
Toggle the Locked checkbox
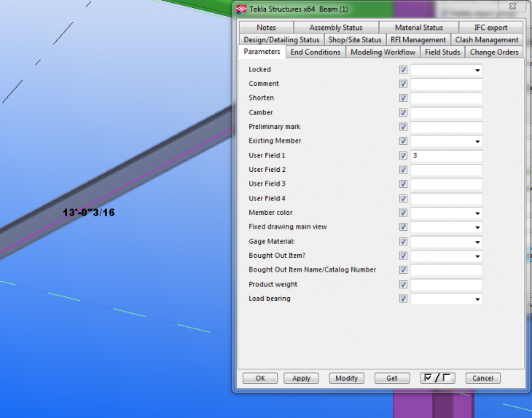click(x=403, y=70)
